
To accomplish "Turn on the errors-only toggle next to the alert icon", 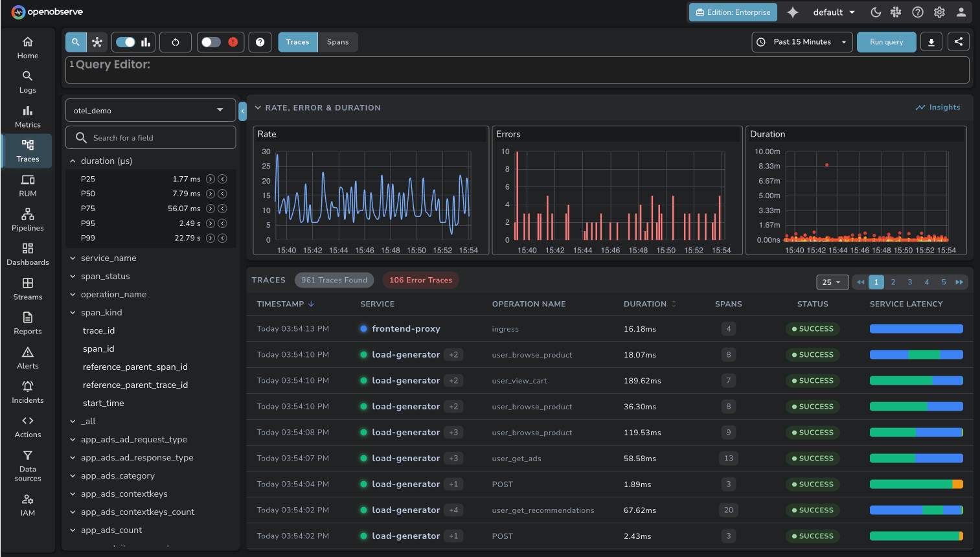I will click(x=211, y=41).
